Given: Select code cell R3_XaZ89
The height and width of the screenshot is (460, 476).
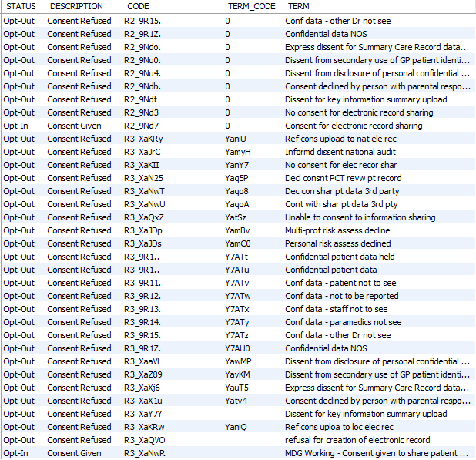Looking at the screenshot, I should coord(142,374).
